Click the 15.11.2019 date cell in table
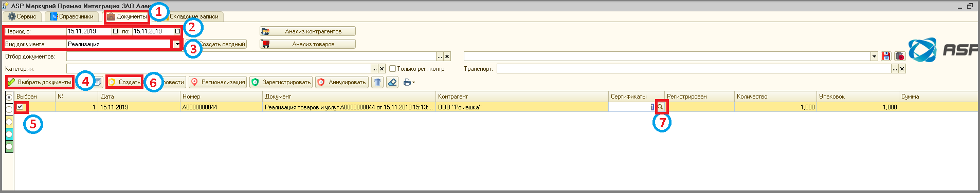Image resolution: width=980 pixels, height=193 pixels. point(139,107)
